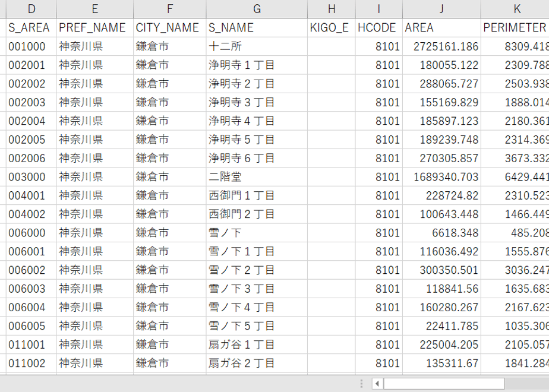Select 鎌倉市 cell in 003000 row
This screenshot has width=549, height=392.
coord(170,177)
